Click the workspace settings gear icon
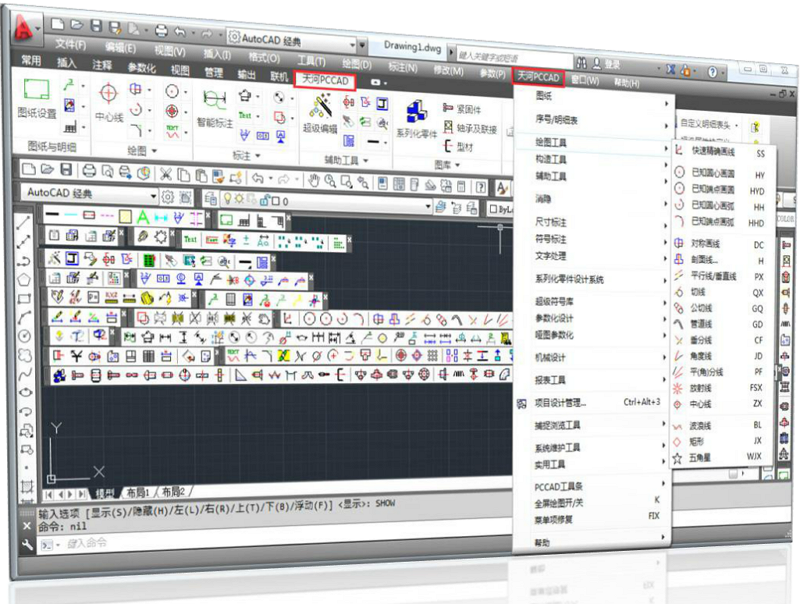The width and height of the screenshot is (800, 604). (167, 195)
